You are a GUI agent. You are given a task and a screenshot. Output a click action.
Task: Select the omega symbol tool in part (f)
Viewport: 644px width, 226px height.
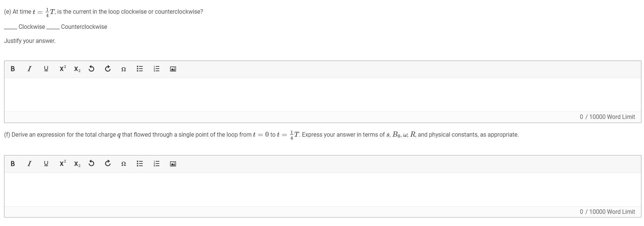click(x=124, y=164)
